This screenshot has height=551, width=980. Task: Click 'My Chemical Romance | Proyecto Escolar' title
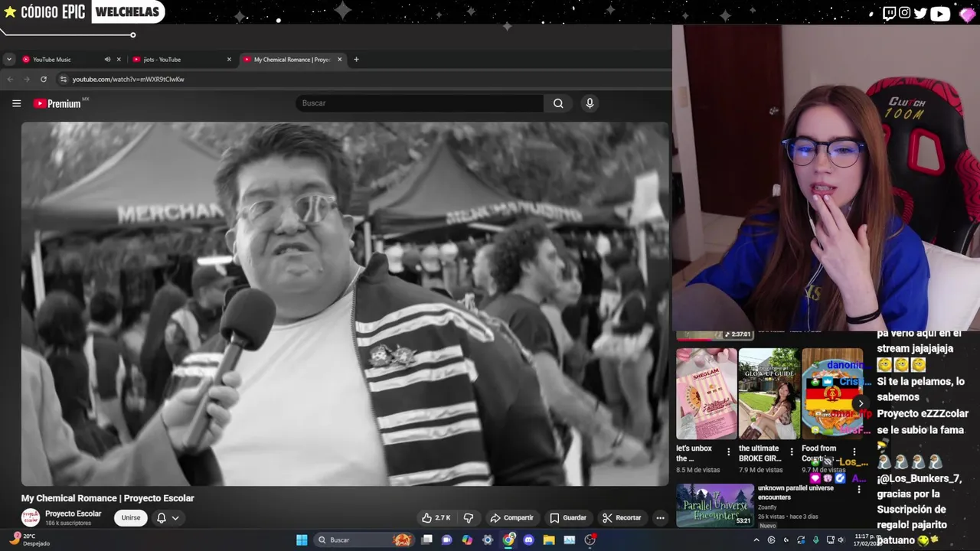coord(108,498)
